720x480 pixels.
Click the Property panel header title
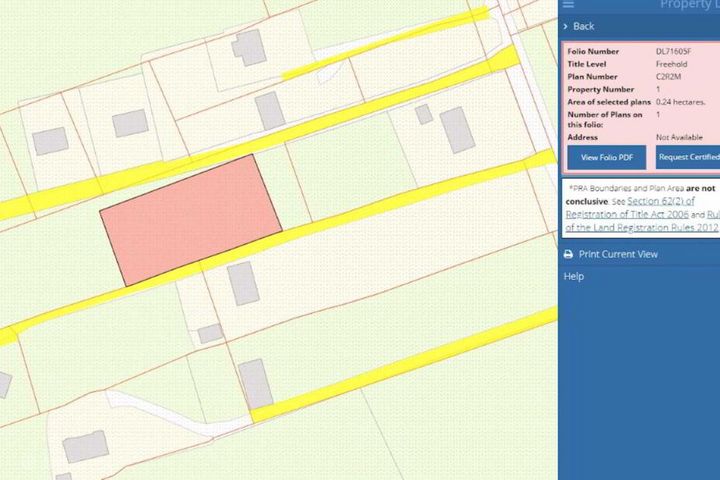pyautogui.click(x=690, y=5)
